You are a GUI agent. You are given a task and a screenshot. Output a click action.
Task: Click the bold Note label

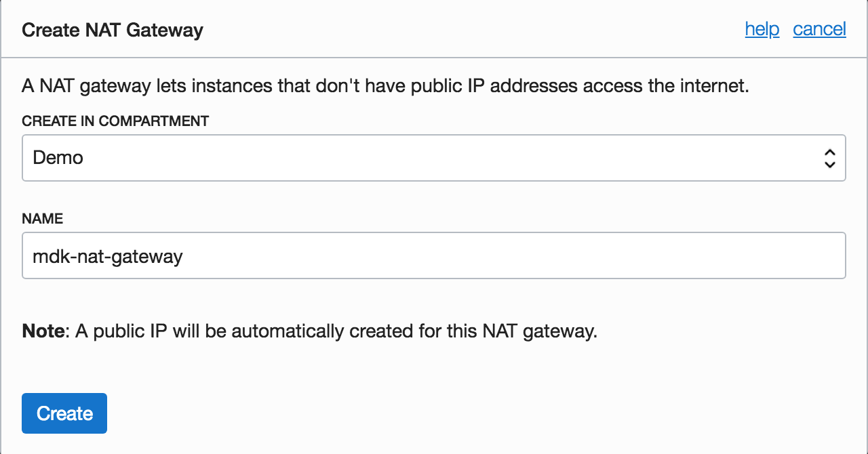click(43, 331)
